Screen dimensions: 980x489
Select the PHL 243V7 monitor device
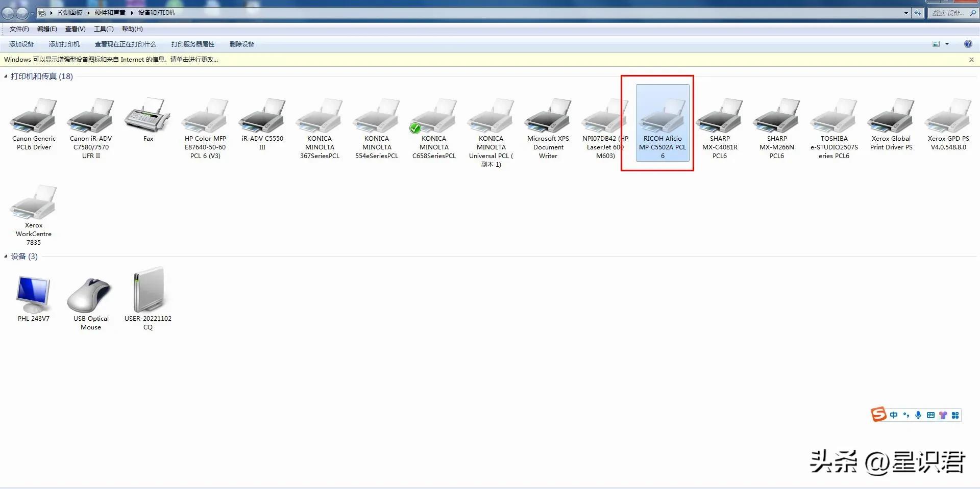[34, 299]
